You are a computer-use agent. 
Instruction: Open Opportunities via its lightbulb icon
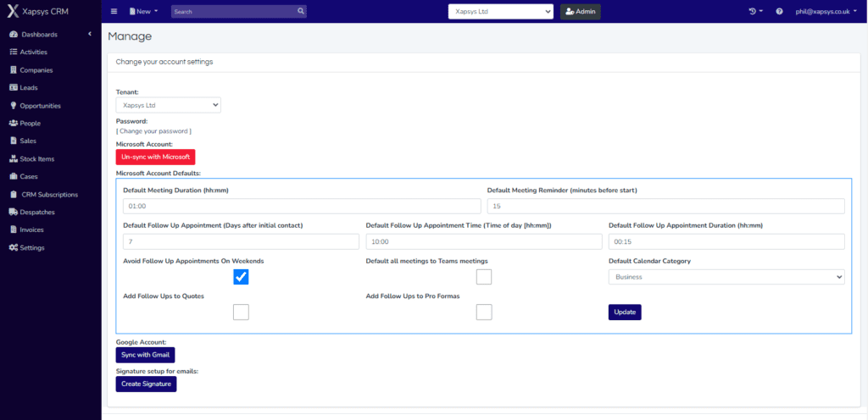point(13,106)
